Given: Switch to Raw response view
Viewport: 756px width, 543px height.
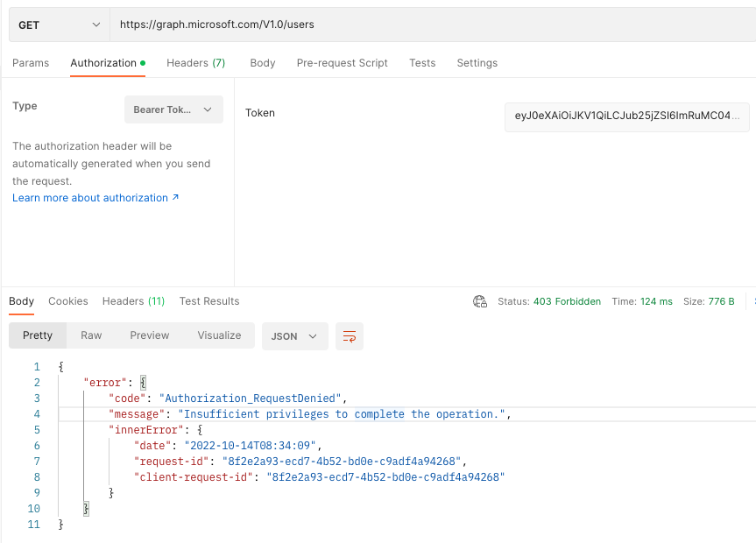Looking at the screenshot, I should click(91, 335).
